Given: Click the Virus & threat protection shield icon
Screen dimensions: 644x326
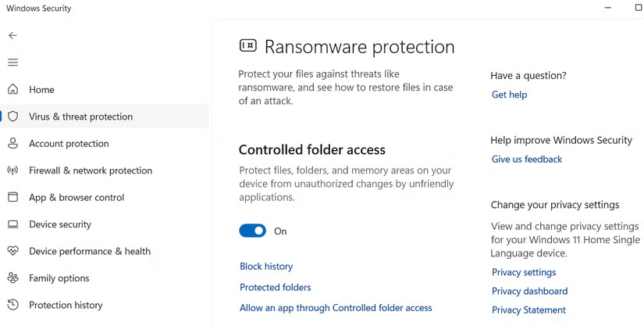Looking at the screenshot, I should [x=13, y=116].
